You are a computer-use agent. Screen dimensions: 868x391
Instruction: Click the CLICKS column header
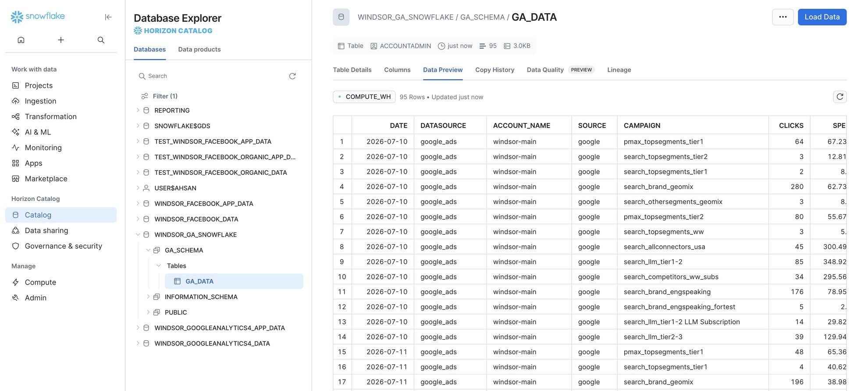pyautogui.click(x=789, y=126)
